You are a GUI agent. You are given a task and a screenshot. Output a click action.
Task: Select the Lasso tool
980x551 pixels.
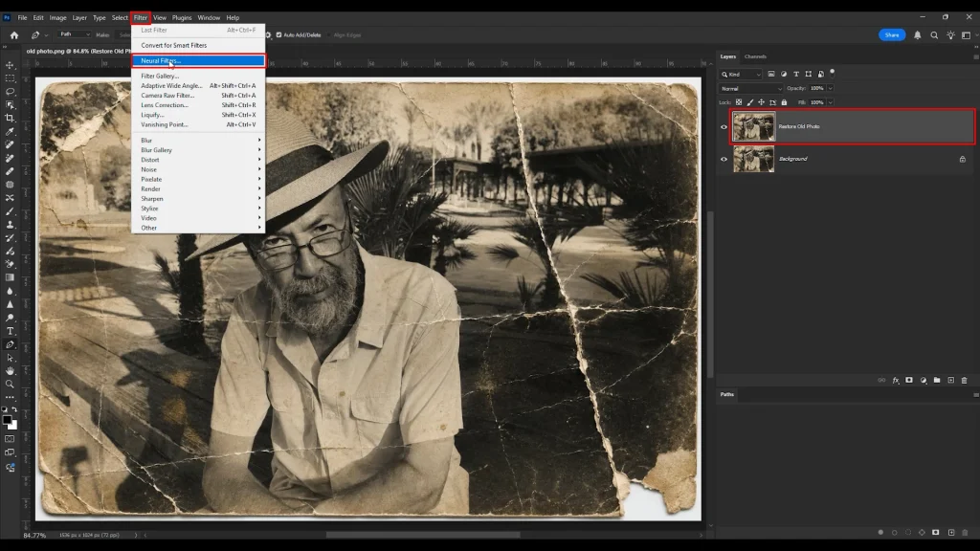[x=10, y=91]
